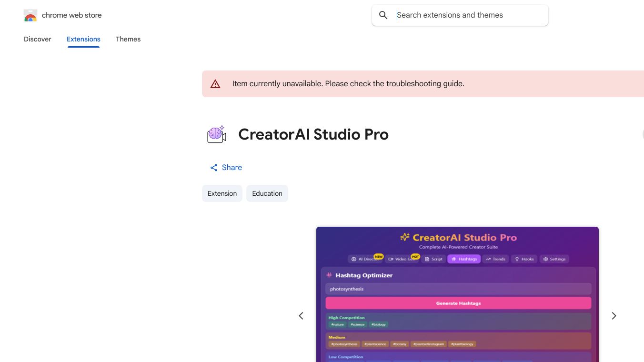
Task: Click the share icon beside Share
Action: click(x=214, y=168)
